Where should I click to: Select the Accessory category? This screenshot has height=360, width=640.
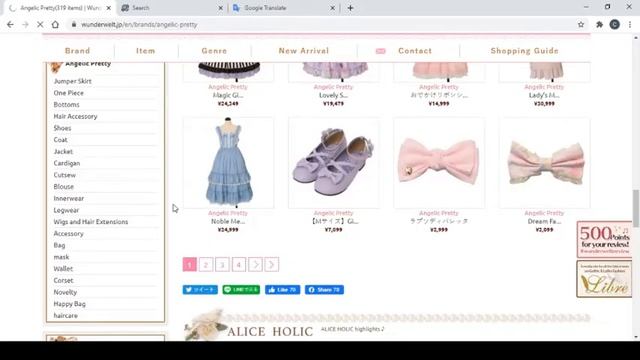(x=69, y=233)
